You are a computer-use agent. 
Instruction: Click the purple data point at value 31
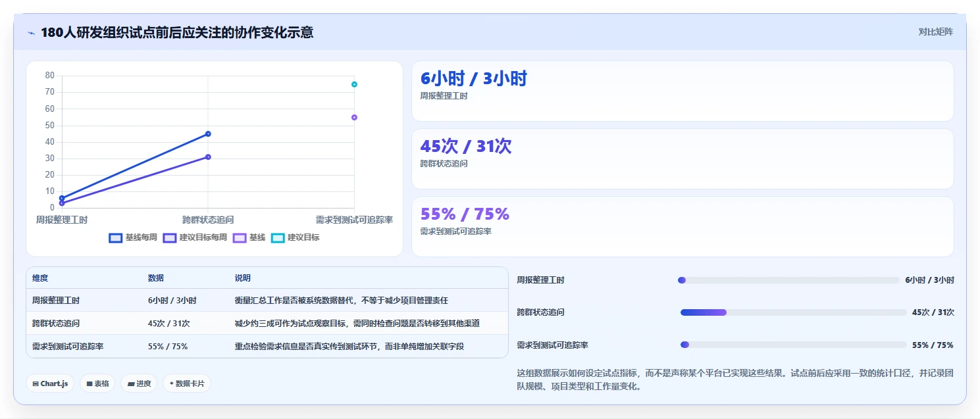click(x=208, y=157)
